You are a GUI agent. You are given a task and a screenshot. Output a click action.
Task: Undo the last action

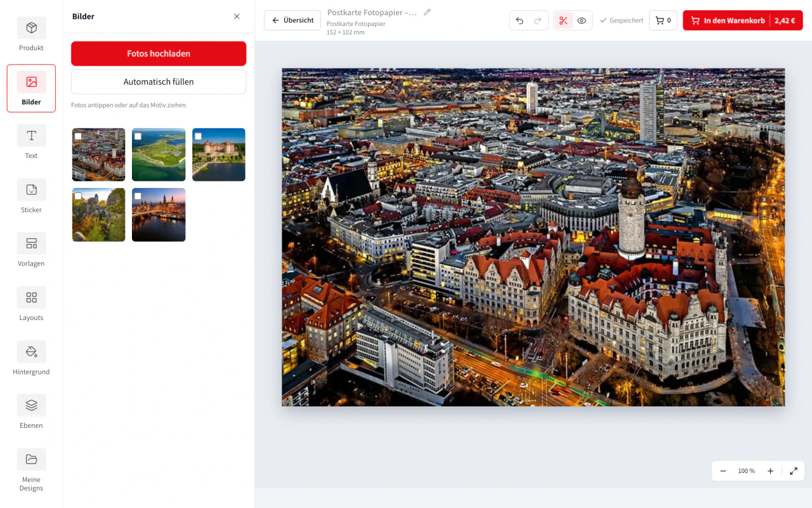(x=520, y=20)
